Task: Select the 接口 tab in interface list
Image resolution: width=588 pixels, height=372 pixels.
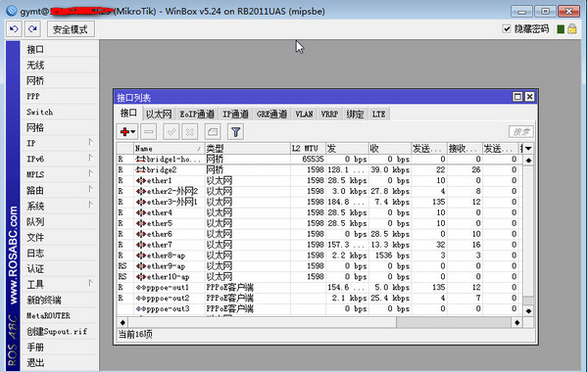Action: [128, 113]
